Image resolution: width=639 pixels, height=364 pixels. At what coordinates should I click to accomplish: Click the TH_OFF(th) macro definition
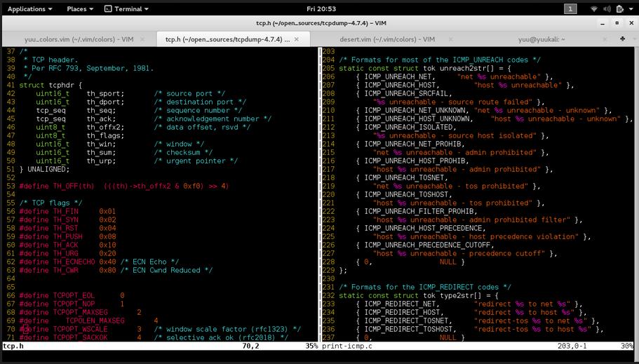[124, 187]
